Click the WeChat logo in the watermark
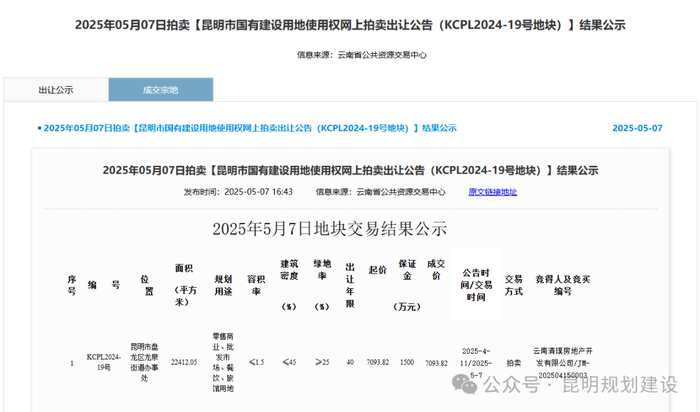 [x=464, y=384]
